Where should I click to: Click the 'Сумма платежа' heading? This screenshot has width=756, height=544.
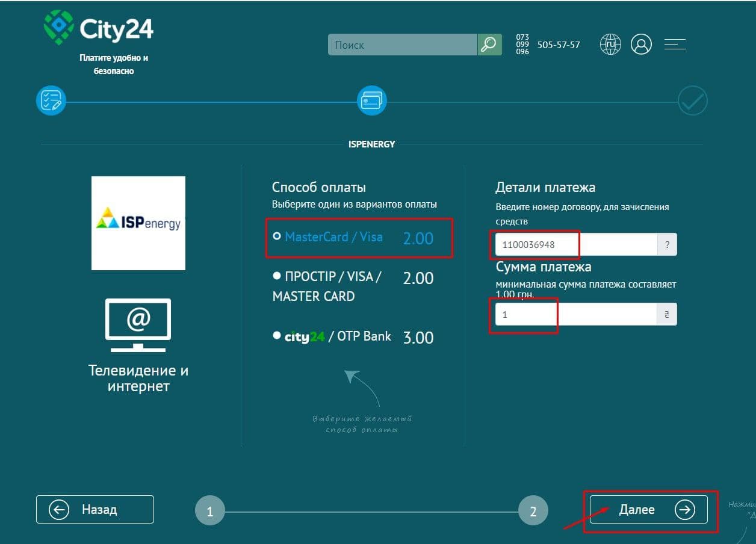(x=544, y=267)
